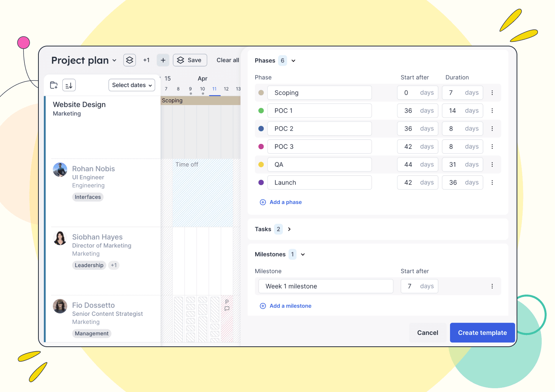Screen dimensions: 555x392
Task: Collapse the Milestones section chevron
Action: (302, 254)
